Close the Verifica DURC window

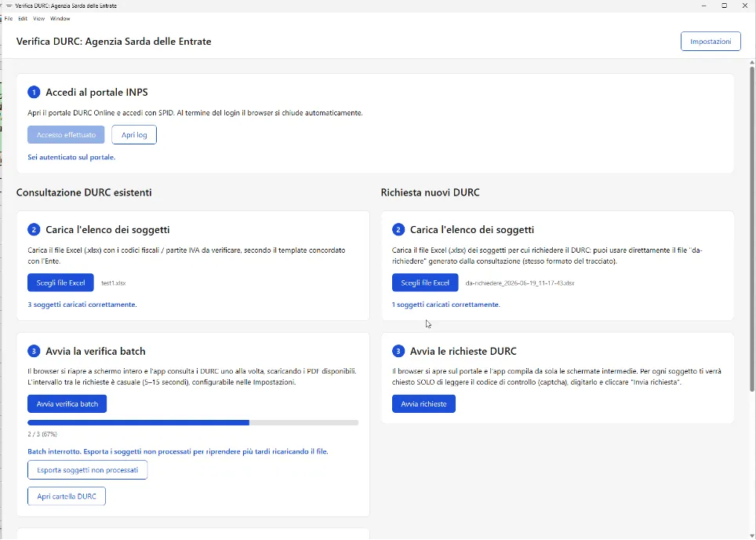tap(744, 5)
